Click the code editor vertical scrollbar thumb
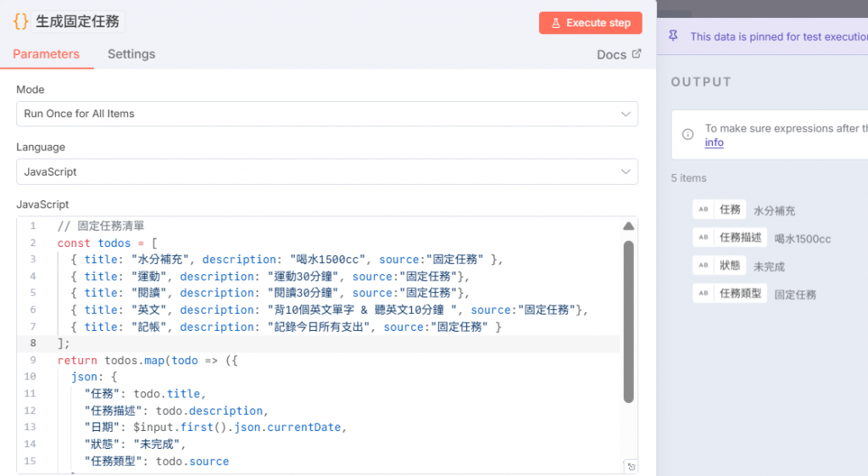Image resolution: width=868 pixels, height=476 pixels. pyautogui.click(x=628, y=322)
